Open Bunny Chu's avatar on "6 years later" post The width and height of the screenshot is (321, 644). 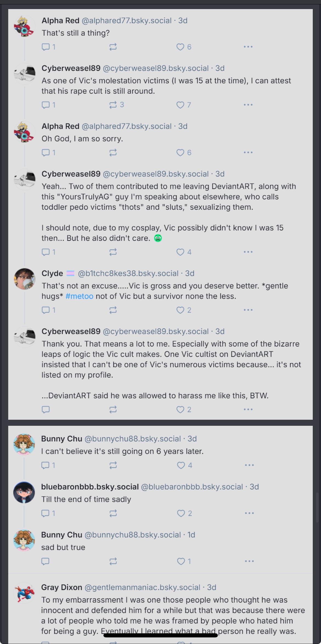coord(24,444)
